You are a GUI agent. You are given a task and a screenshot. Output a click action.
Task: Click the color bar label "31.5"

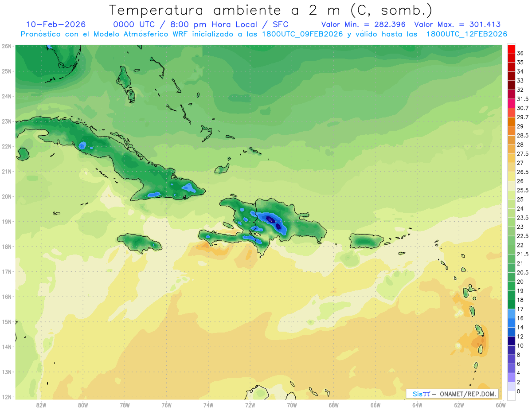pyautogui.click(x=522, y=99)
